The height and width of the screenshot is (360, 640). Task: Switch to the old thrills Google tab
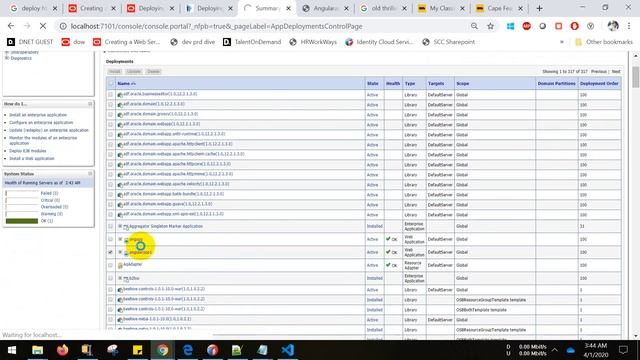[383, 8]
